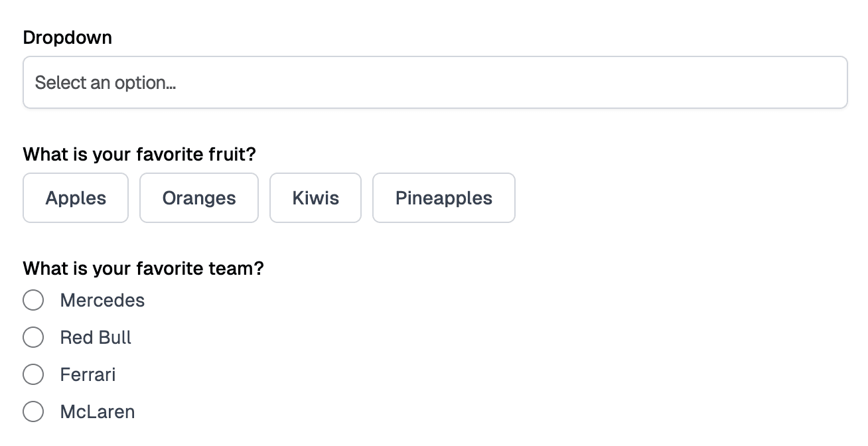Click the Red Bull label text
The width and height of the screenshot is (868, 446).
pos(96,337)
